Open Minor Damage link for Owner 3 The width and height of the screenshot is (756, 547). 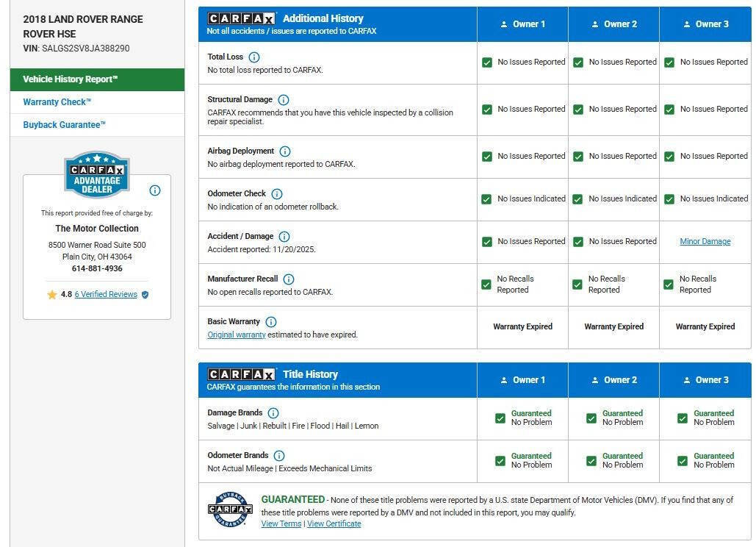(705, 242)
